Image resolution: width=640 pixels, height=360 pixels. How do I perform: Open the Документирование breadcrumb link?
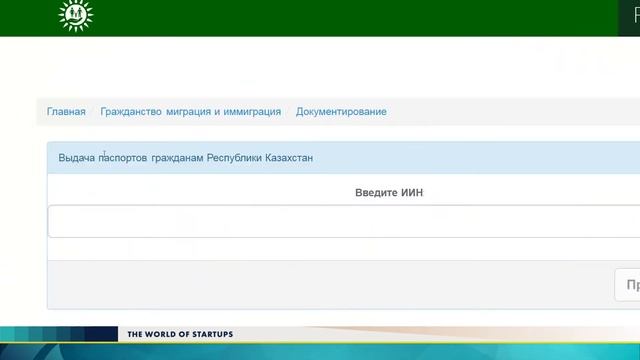click(x=341, y=111)
